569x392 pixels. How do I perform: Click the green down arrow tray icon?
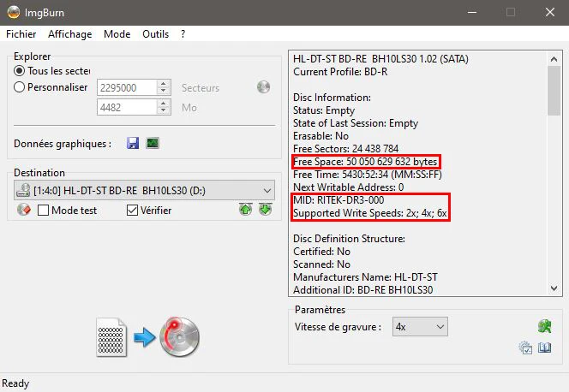(x=266, y=210)
